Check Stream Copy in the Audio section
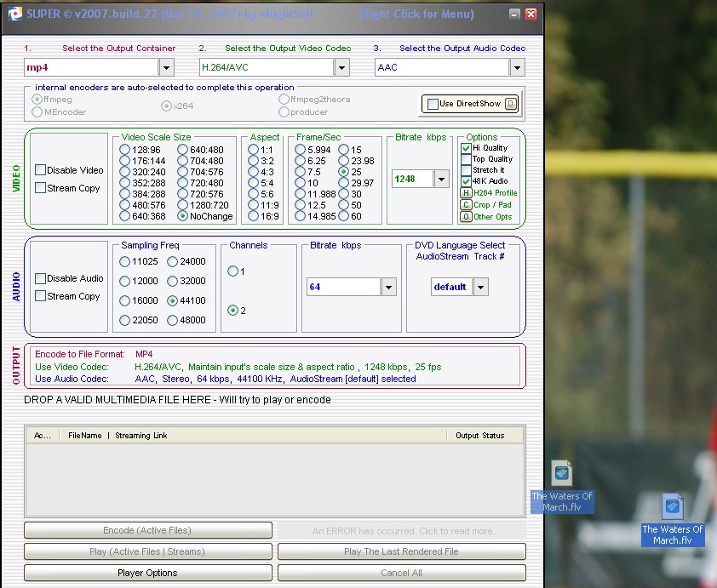The width and height of the screenshot is (717, 588). coord(40,296)
